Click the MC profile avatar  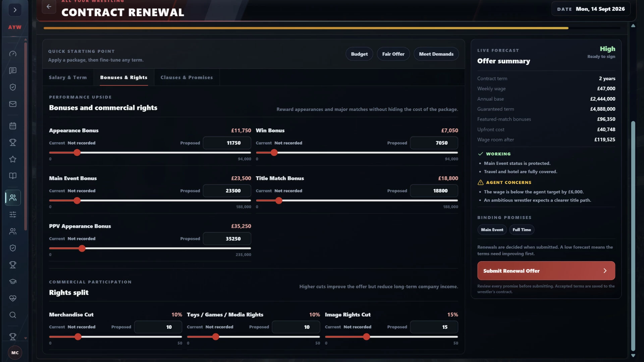coord(15,353)
